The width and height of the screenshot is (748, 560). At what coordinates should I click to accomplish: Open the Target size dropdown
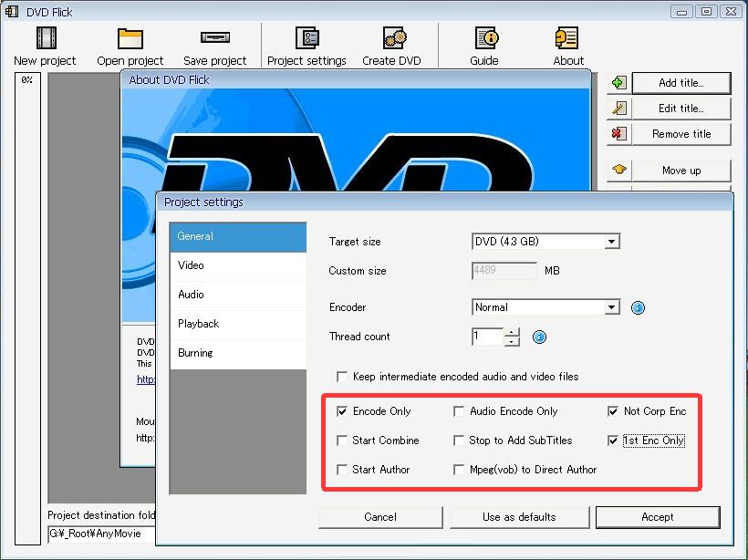611,242
